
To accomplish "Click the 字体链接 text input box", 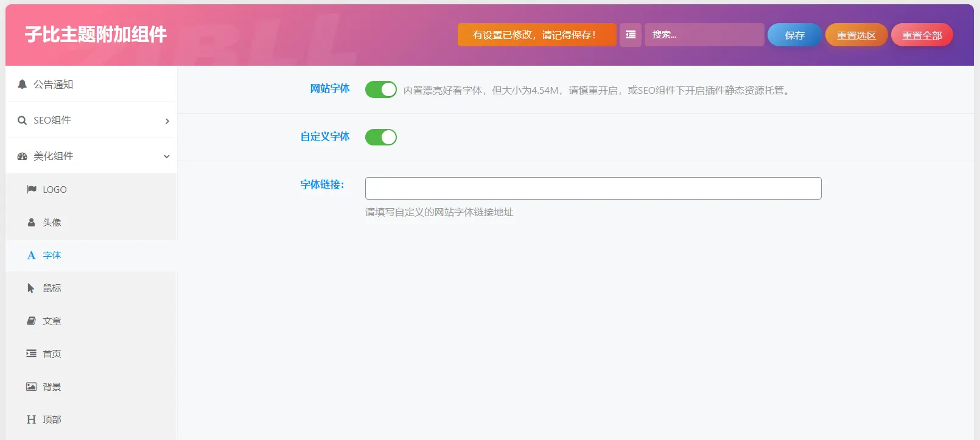I will 593,188.
